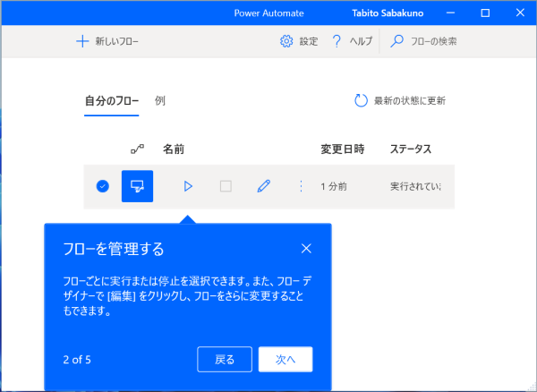This screenshot has width=537, height=392.
Task: Open the flow's more-actions vertical dots
Action: point(301,186)
